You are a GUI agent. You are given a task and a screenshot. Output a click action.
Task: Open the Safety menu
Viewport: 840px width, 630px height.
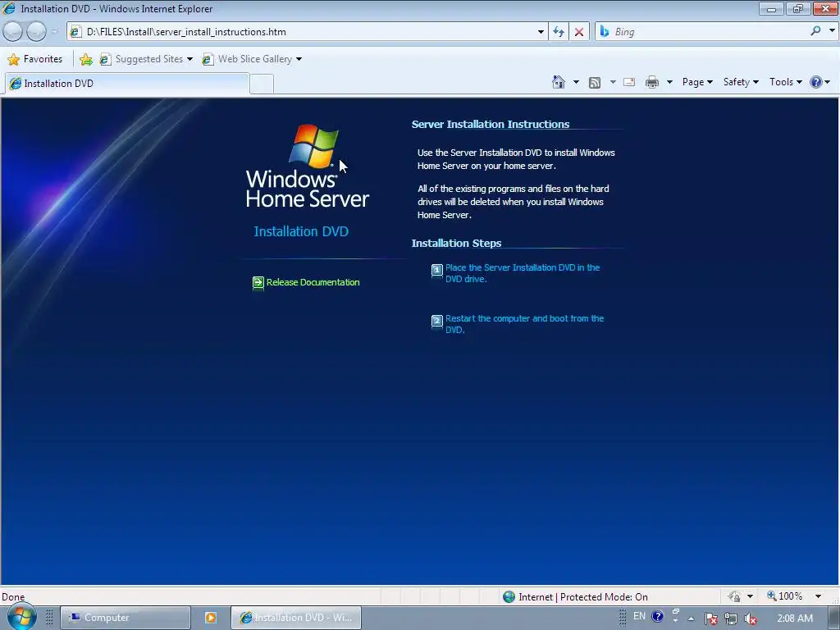tap(741, 82)
